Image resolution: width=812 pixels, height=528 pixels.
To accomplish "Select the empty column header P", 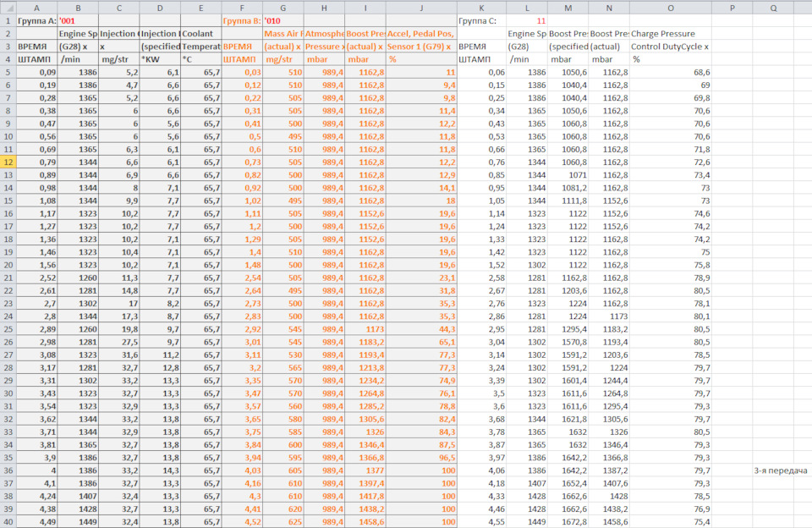I will click(x=732, y=6).
